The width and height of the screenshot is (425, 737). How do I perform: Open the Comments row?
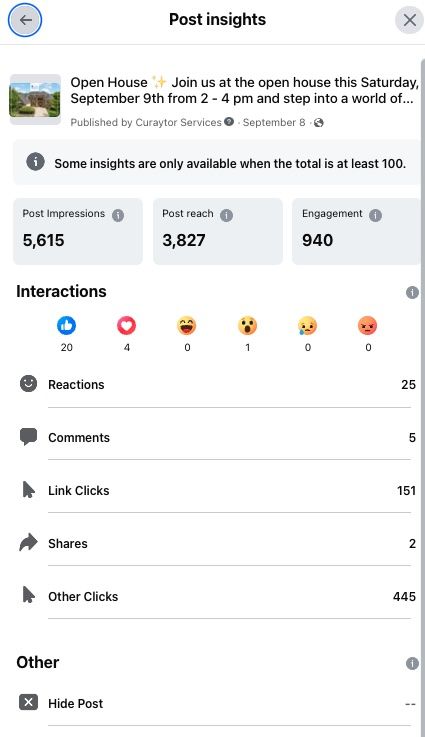pyautogui.click(x=217, y=437)
